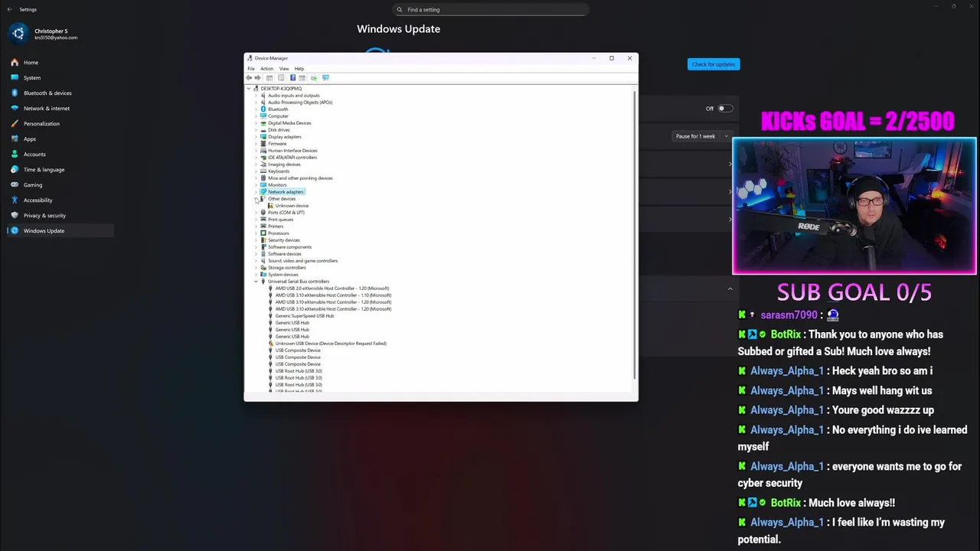Select the Keyboards category icon
The width and height of the screenshot is (980, 551).
(263, 171)
